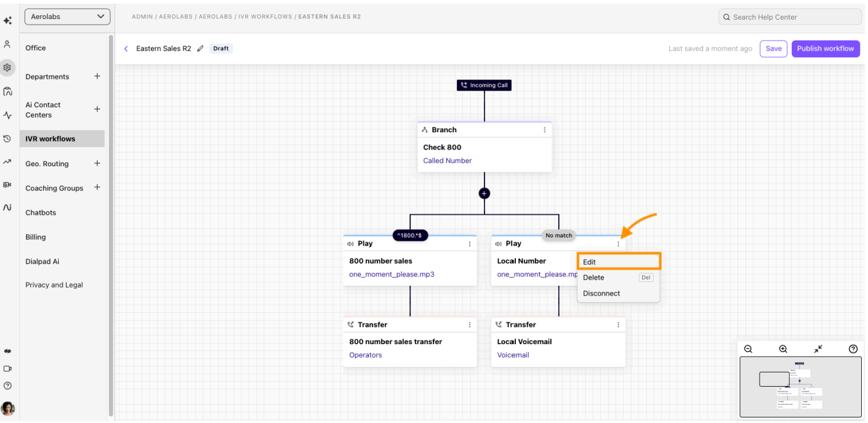Viewport: 868px width, 423px height.
Task: Fit the workflow to screen from the minimap
Action: coord(818,348)
